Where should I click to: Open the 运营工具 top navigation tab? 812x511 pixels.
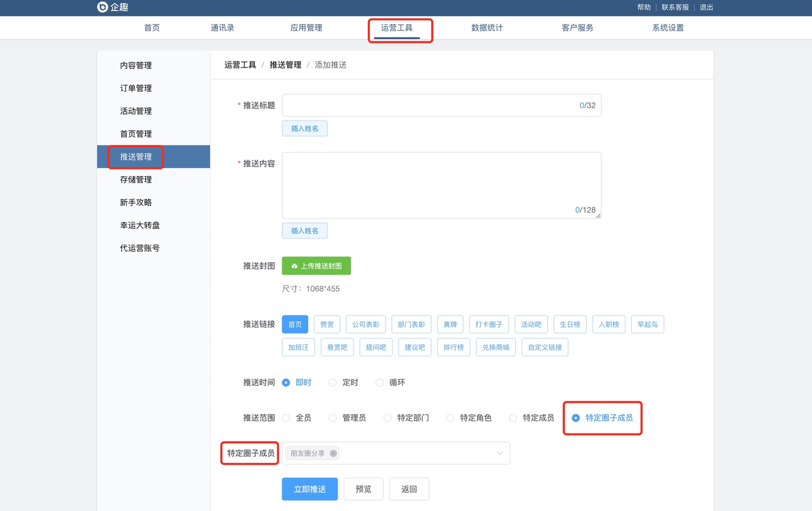click(397, 28)
